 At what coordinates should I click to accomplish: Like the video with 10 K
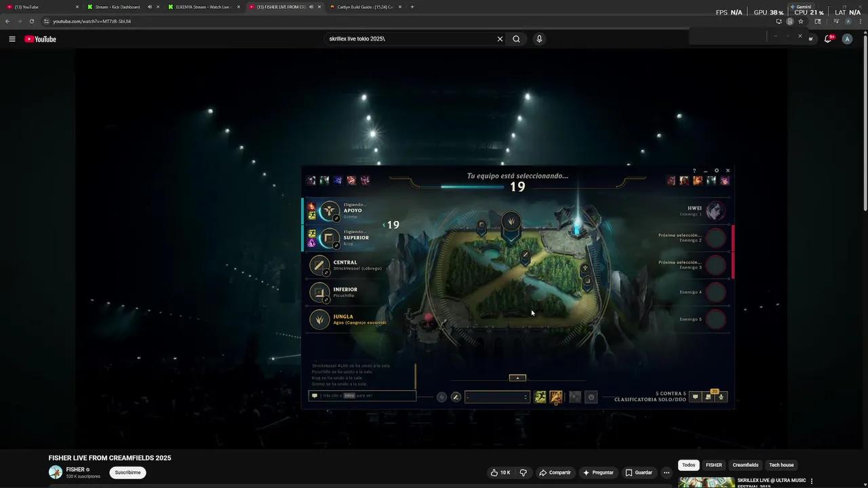[500, 472]
